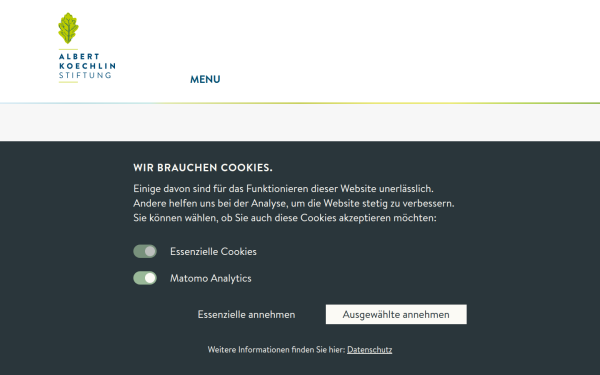
Task: Click the 'ALBERT KOECHLIN STIFTUNG' logo wordmark
Action: point(87,66)
